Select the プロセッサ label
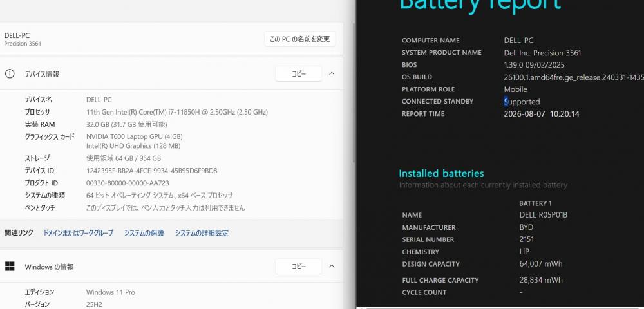 click(x=37, y=112)
